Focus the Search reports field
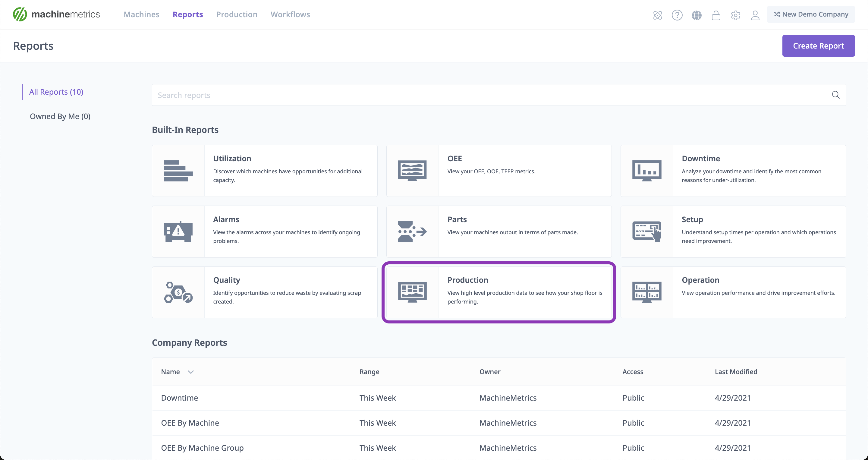 point(499,95)
